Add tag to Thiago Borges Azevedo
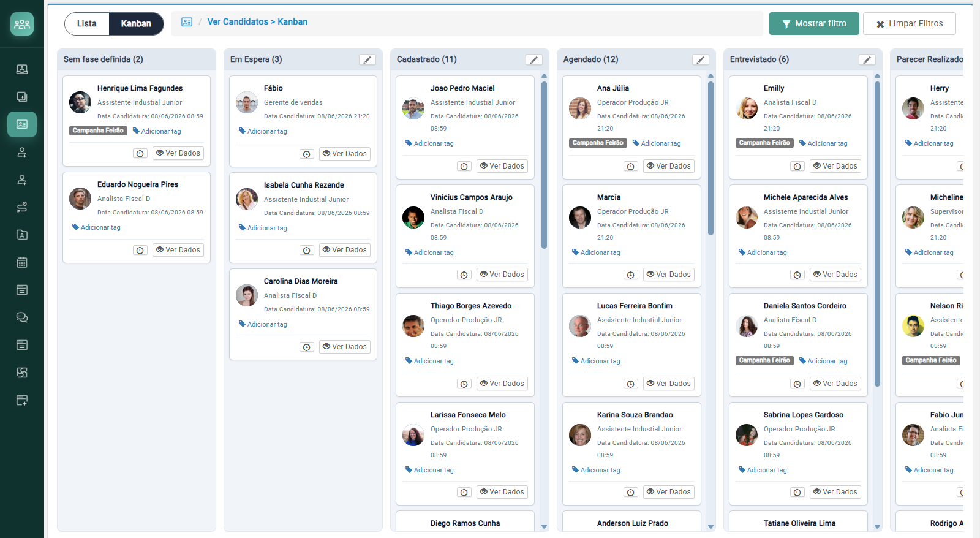Viewport: 980px width, 538px height. pos(429,361)
